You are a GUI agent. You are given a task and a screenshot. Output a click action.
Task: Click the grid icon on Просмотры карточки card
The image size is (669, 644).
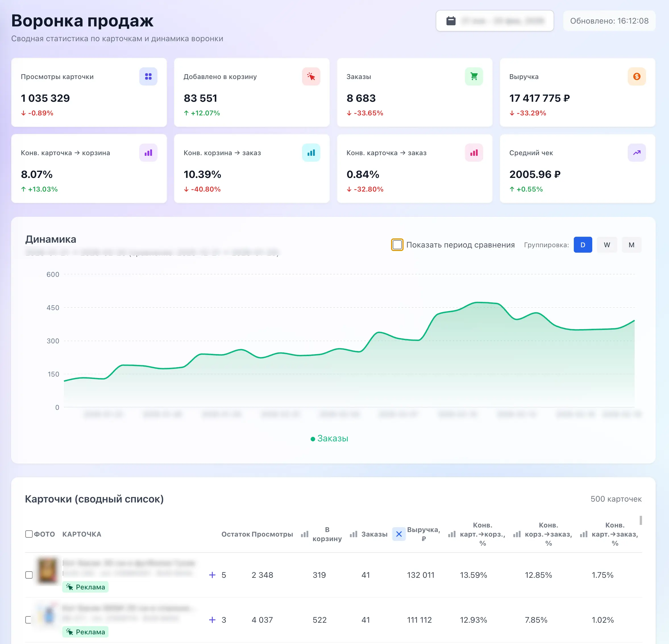coord(148,76)
